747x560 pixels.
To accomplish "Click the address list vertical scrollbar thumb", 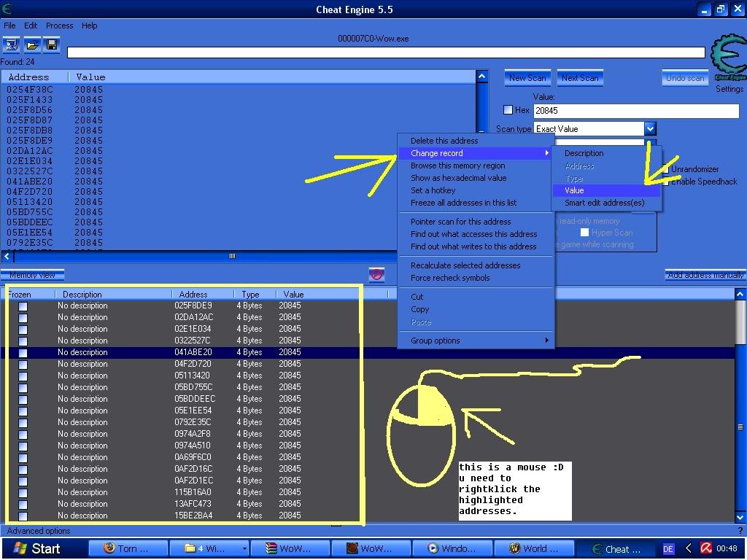I will coord(740,427).
